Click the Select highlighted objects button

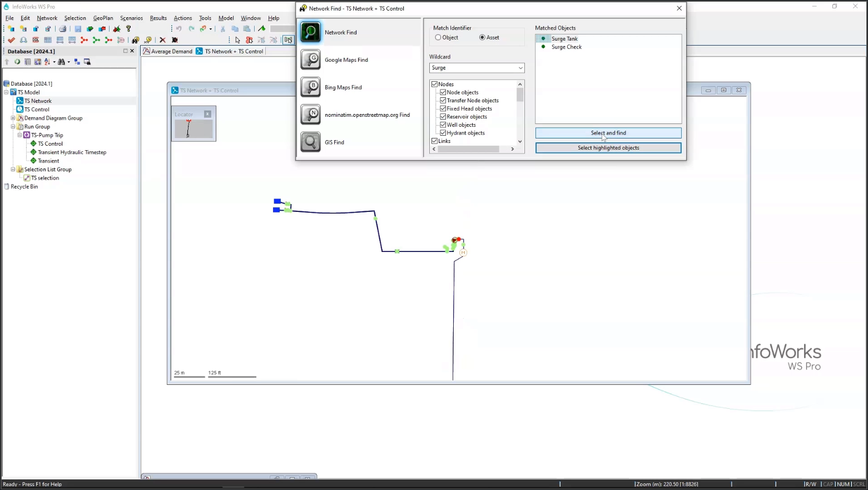pyautogui.click(x=608, y=148)
